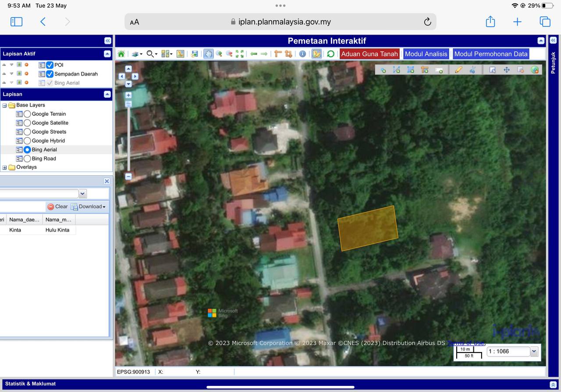Uncheck the POI layer checkbox
The height and width of the screenshot is (392, 561).
point(50,65)
